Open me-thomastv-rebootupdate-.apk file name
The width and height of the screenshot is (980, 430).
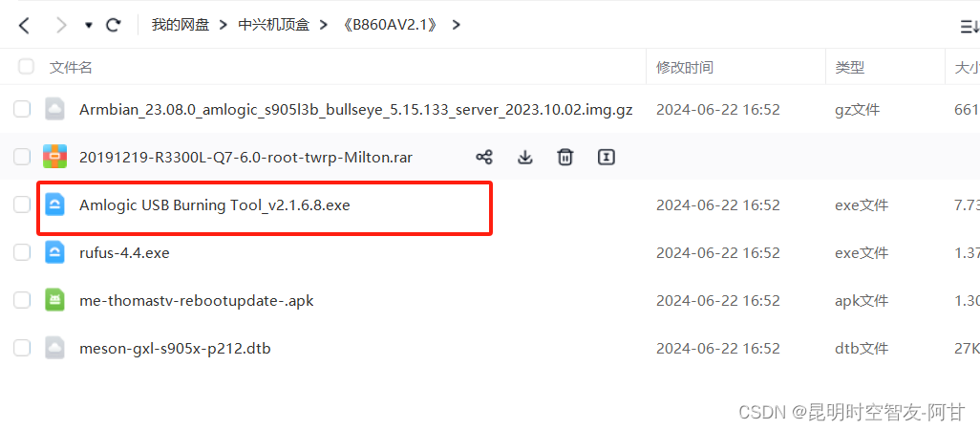[x=196, y=301]
